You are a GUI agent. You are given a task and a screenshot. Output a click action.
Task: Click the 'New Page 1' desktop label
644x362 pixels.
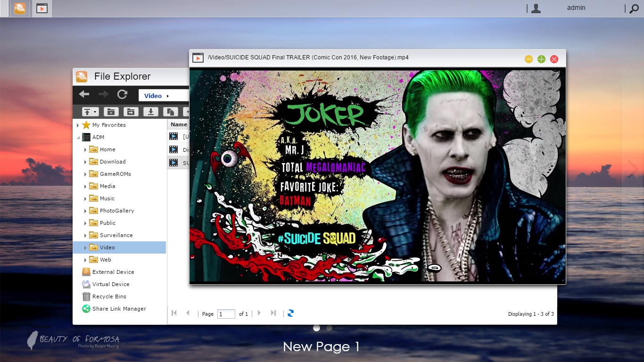pos(322,347)
